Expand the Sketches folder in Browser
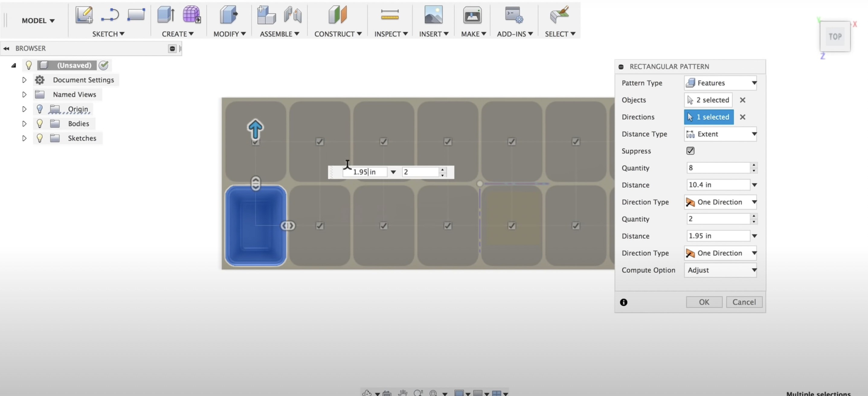868x396 pixels. (24, 138)
